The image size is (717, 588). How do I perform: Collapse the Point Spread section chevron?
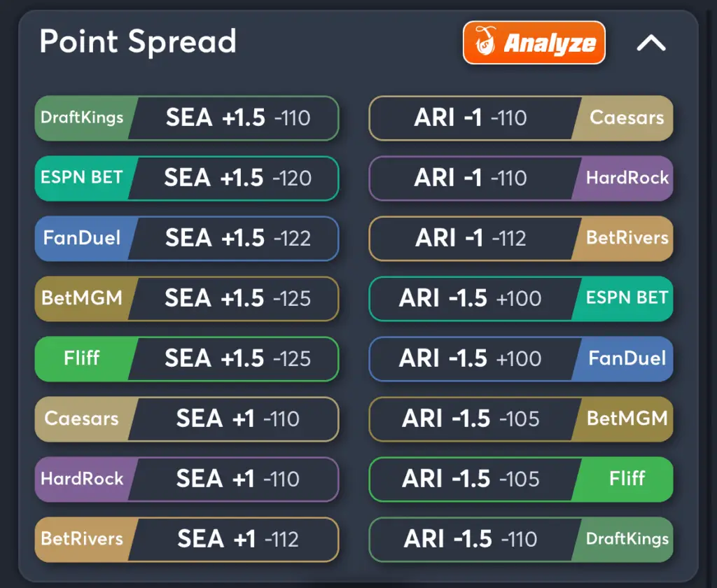point(651,43)
